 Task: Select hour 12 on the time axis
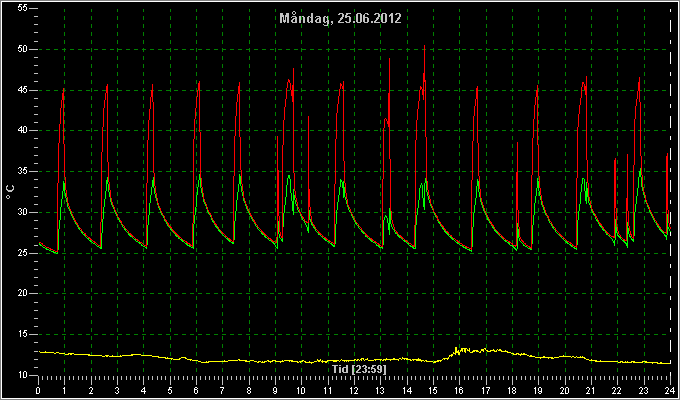coord(354,390)
